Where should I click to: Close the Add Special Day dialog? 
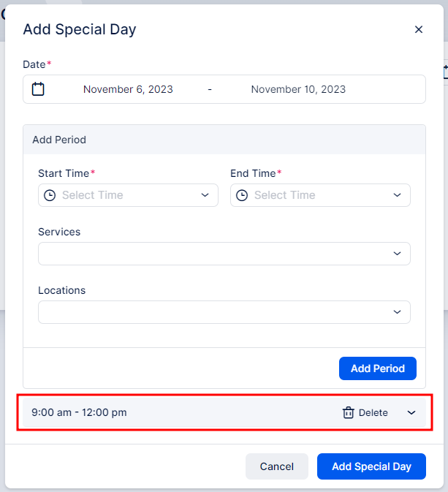pos(419,29)
